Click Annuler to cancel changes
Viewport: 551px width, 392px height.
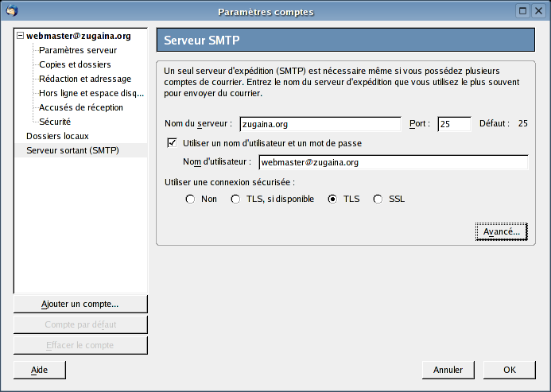tap(448, 370)
